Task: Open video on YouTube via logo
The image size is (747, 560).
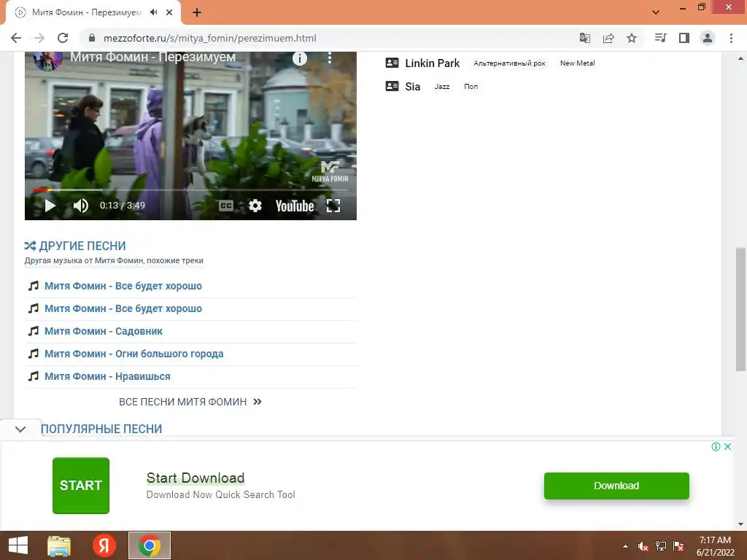Action: click(x=295, y=206)
